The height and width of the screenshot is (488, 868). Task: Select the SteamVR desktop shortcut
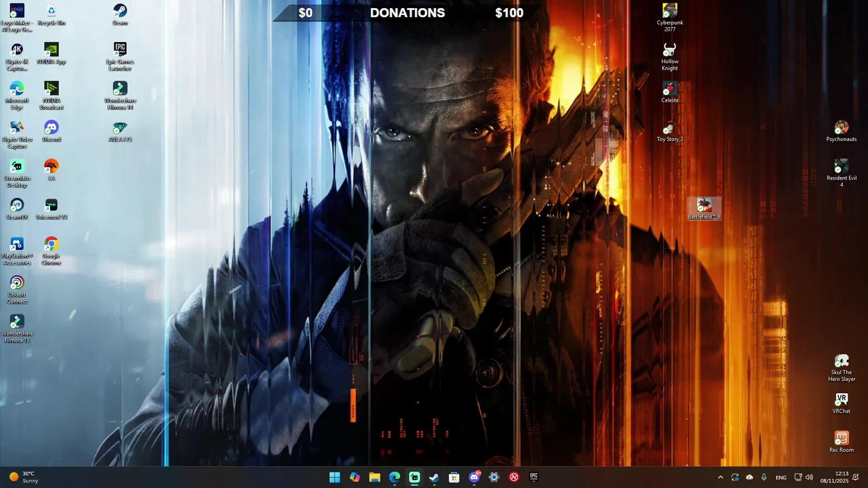[17, 208]
